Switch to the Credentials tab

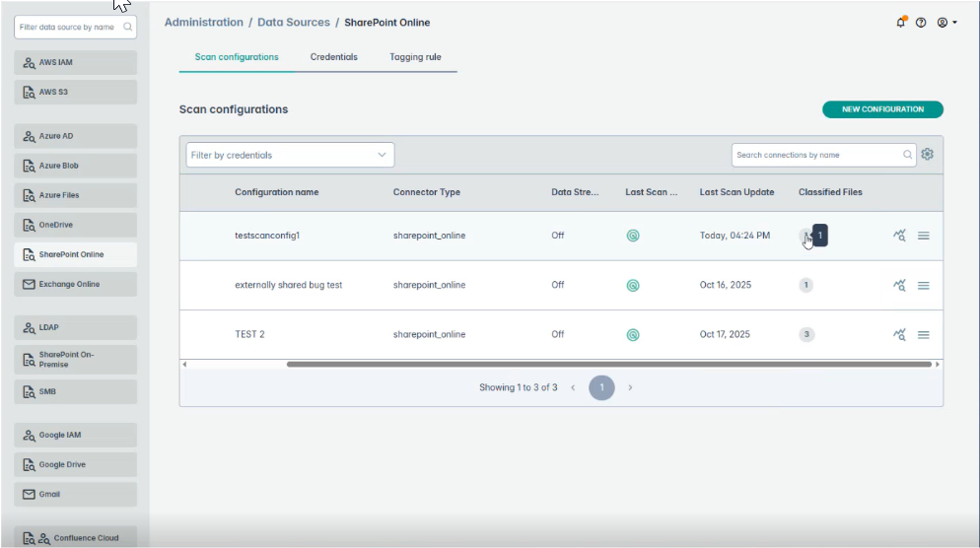[333, 57]
